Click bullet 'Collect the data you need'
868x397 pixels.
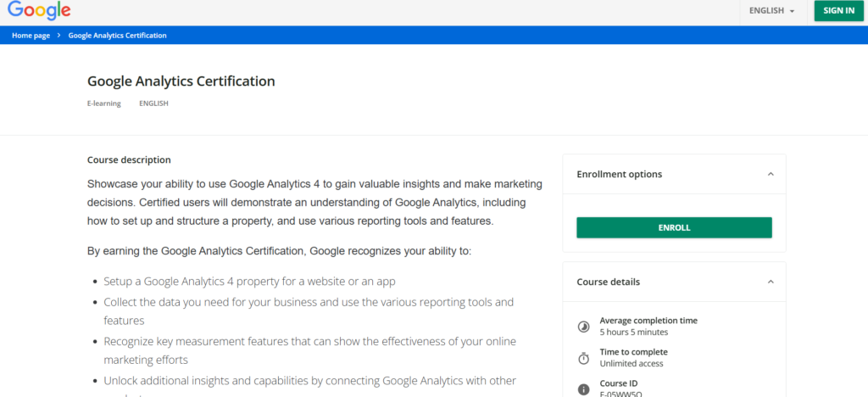pos(309,311)
